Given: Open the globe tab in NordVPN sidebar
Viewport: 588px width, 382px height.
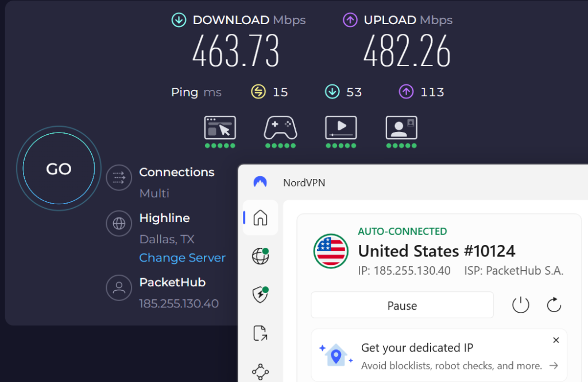Looking at the screenshot, I should tap(260, 256).
